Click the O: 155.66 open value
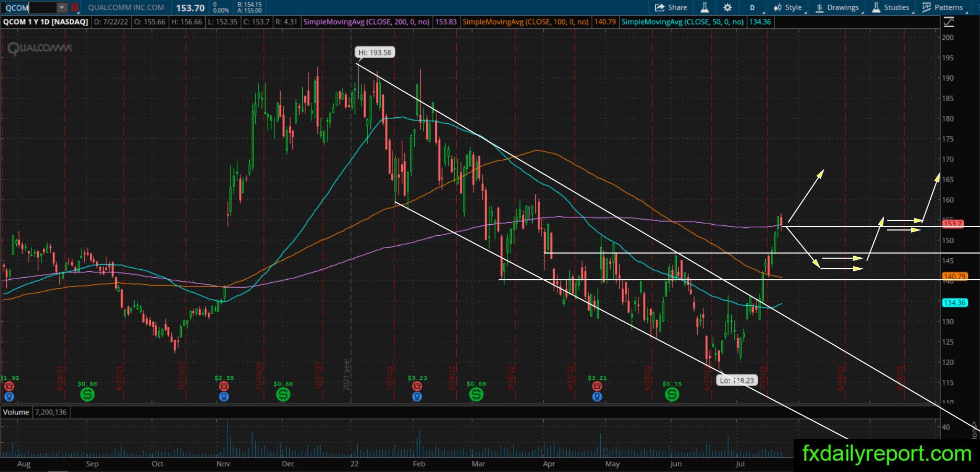Viewport: 980px width, 472px height. tap(149, 22)
